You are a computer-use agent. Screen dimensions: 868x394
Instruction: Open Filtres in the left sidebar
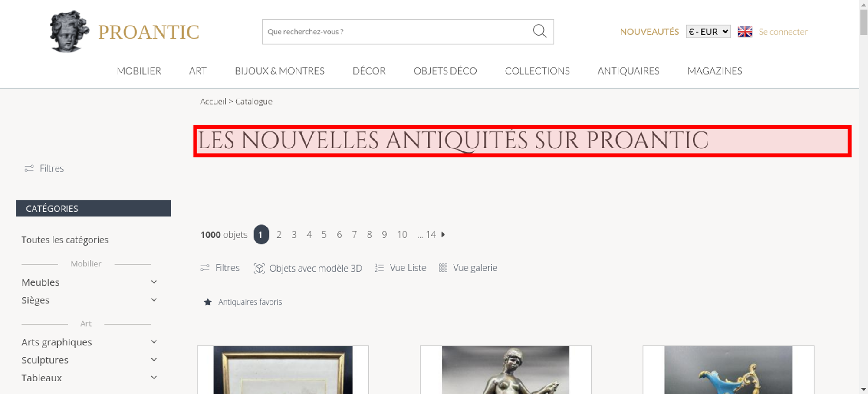click(x=44, y=168)
